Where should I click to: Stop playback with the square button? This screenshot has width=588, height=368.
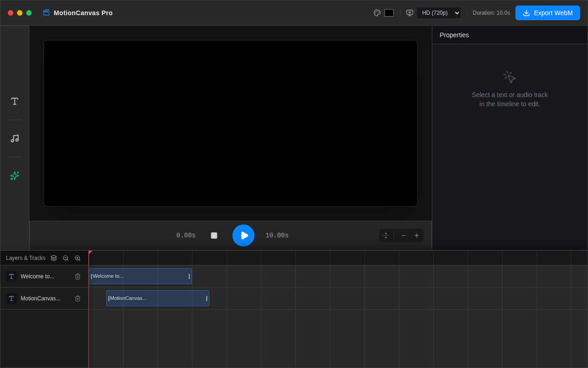[214, 236]
